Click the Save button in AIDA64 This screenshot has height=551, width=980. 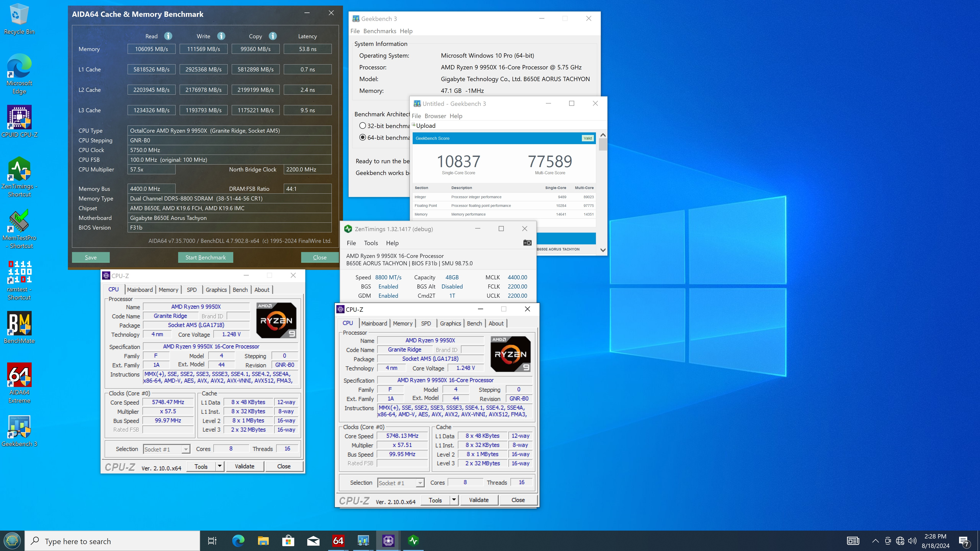click(x=91, y=257)
